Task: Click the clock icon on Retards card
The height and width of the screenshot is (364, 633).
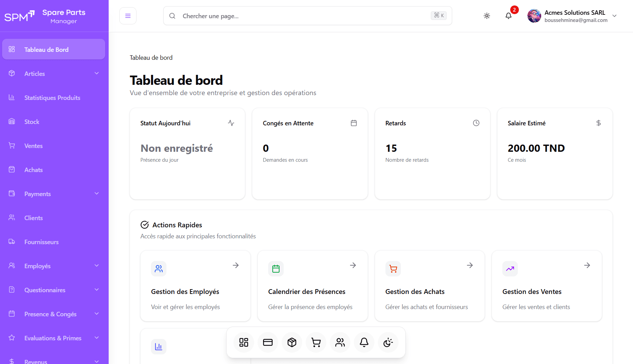Action: point(476,123)
